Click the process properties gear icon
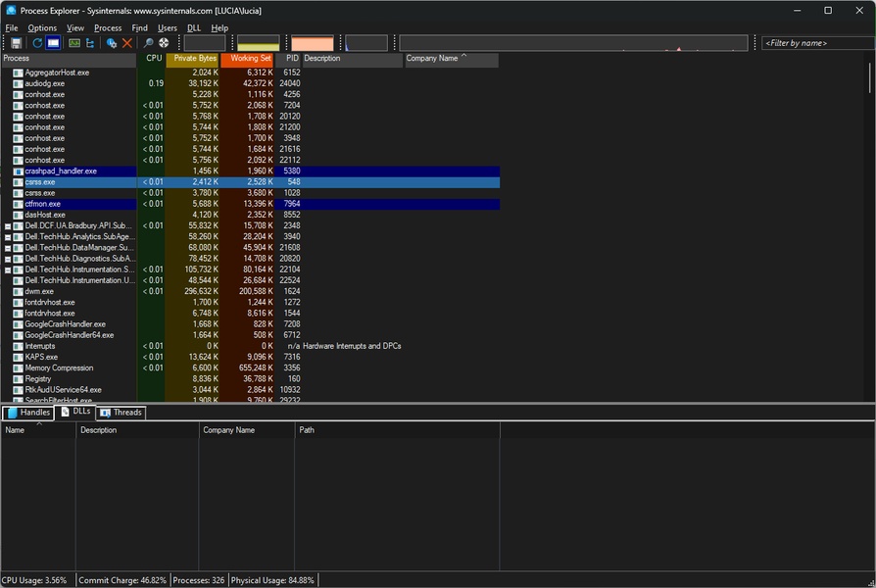The image size is (876, 588). 112,43
